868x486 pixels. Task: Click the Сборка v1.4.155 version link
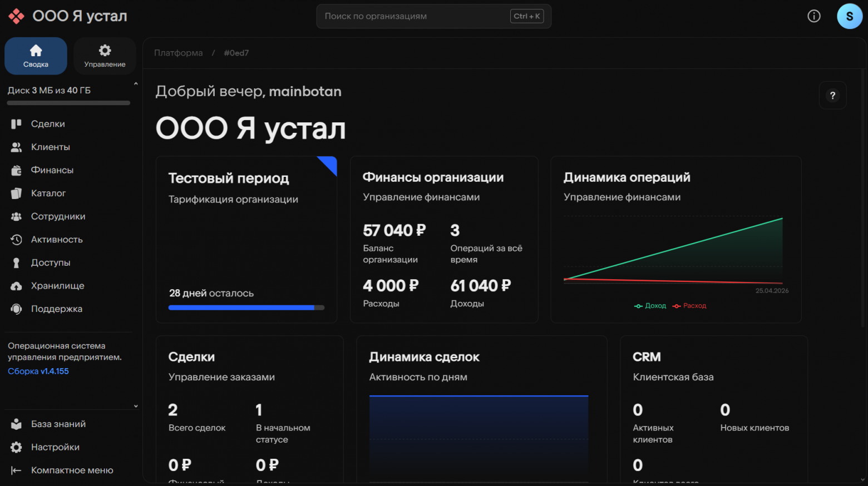[x=38, y=371]
